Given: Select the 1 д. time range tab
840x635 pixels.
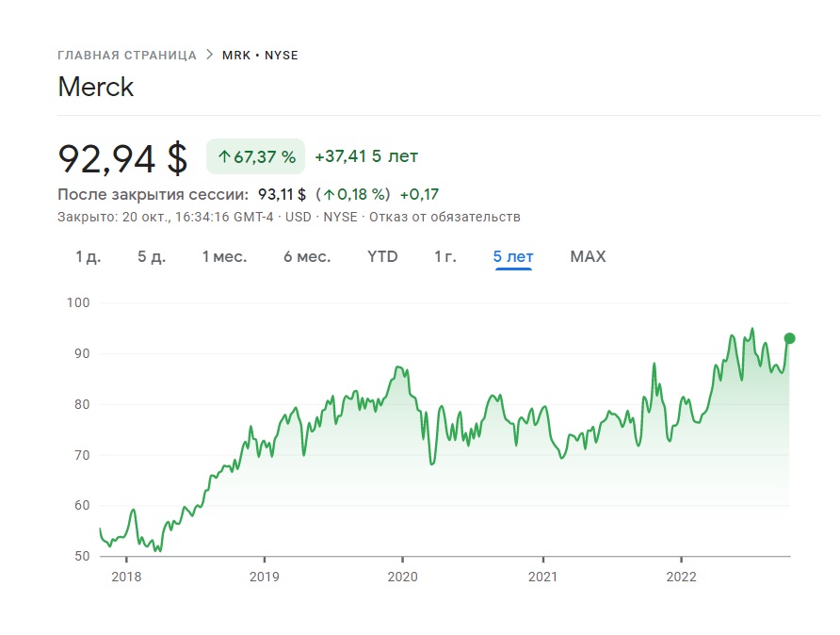Looking at the screenshot, I should (88, 256).
